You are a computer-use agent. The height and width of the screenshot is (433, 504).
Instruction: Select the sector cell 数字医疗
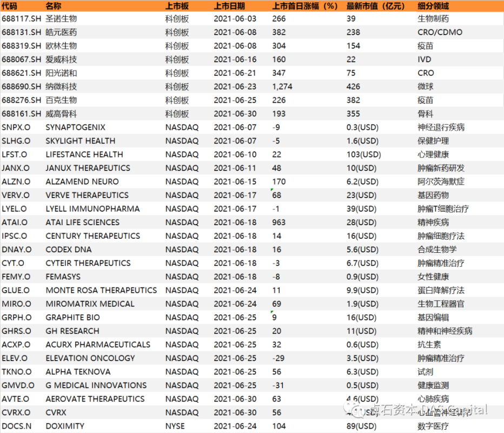(x=433, y=427)
